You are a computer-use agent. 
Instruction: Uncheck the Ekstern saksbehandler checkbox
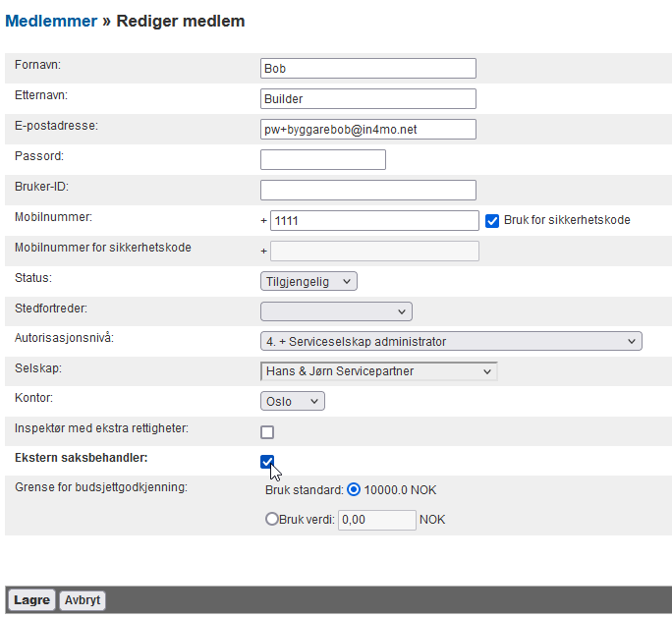pos(267,462)
